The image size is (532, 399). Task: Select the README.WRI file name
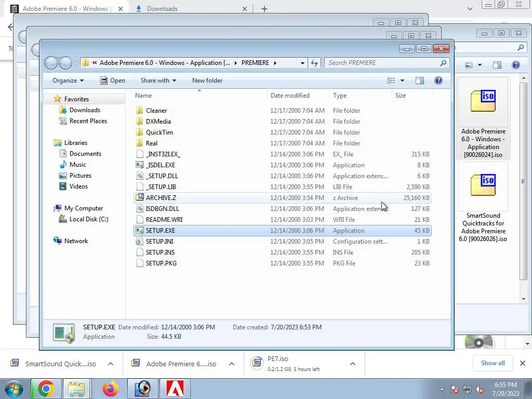[164, 220]
